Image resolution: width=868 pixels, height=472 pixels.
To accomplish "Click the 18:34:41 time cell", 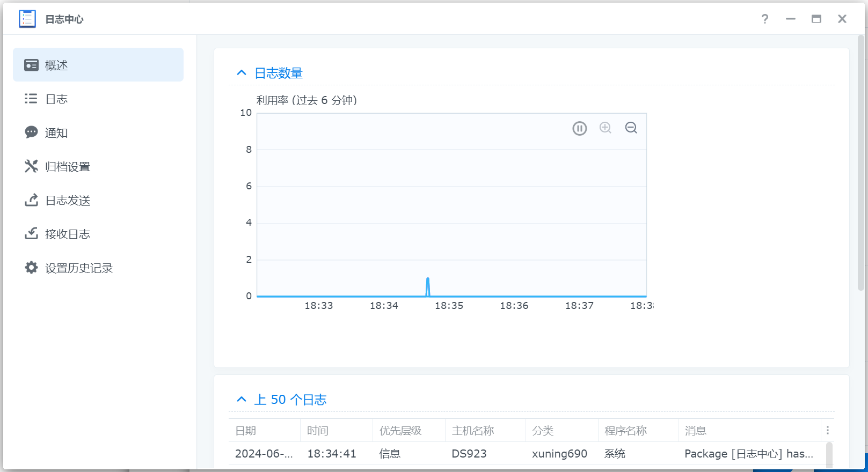I will pyautogui.click(x=337, y=454).
